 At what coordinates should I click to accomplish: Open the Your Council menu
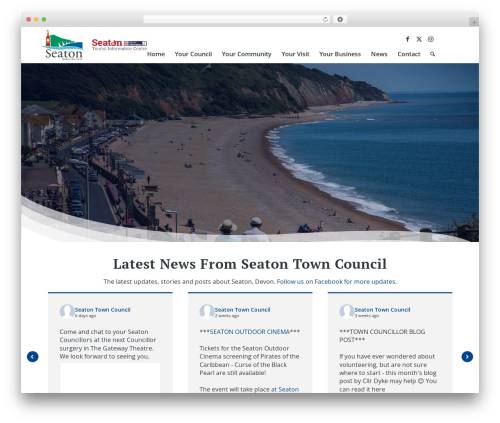(193, 54)
